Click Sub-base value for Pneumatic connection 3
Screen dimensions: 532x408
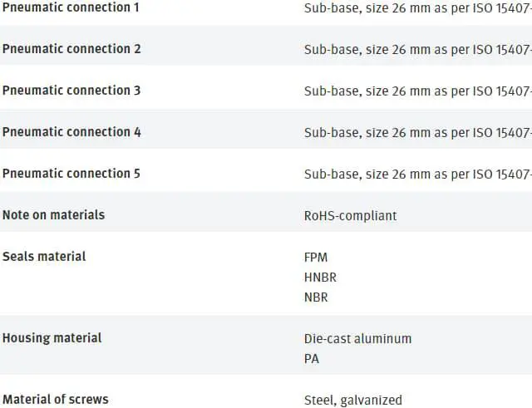coord(418,91)
